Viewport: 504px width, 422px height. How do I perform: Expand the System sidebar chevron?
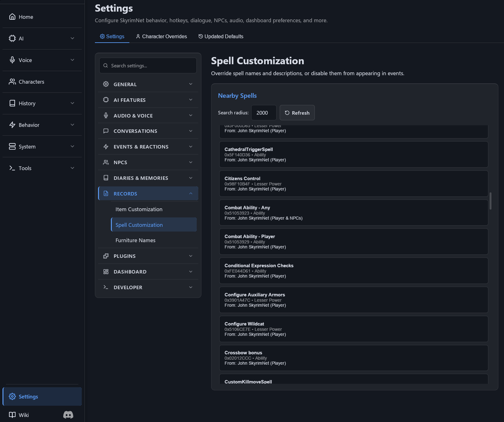pyautogui.click(x=72, y=146)
